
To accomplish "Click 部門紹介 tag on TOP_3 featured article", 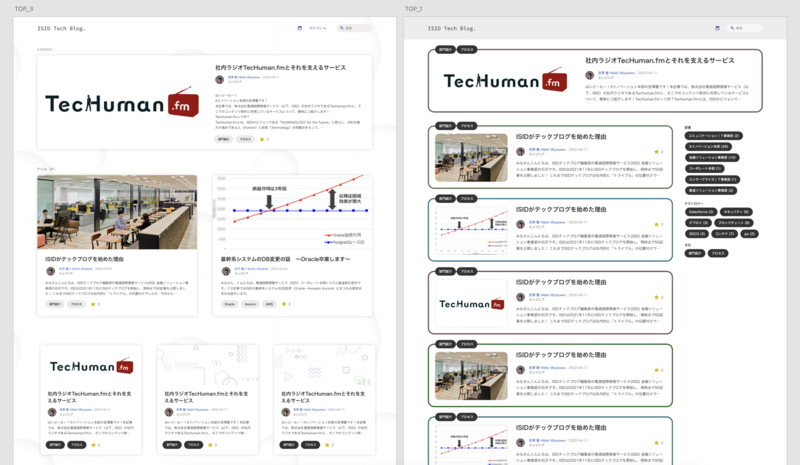I will tap(223, 139).
